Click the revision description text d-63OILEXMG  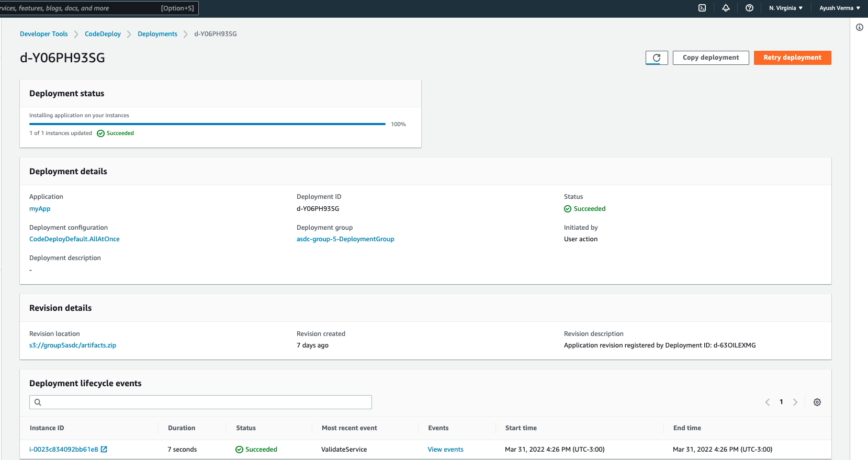pyautogui.click(x=660, y=345)
